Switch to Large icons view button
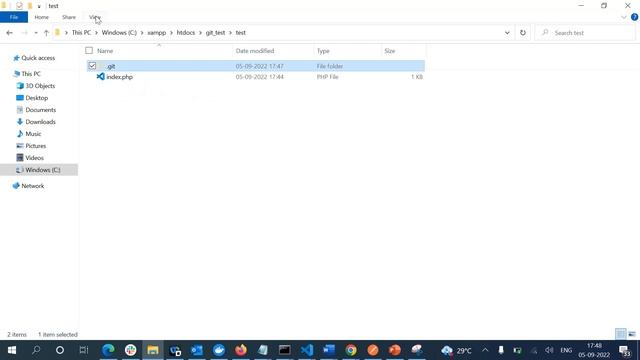The width and height of the screenshot is (640, 360). (632, 334)
